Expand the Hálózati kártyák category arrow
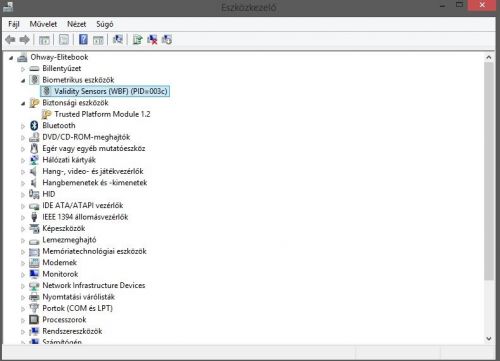The height and width of the screenshot is (361, 500). [23, 160]
